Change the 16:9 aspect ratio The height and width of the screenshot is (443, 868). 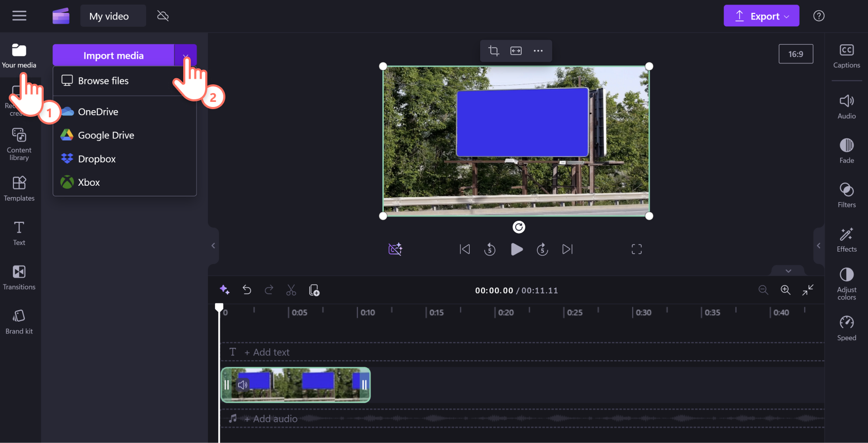point(796,54)
